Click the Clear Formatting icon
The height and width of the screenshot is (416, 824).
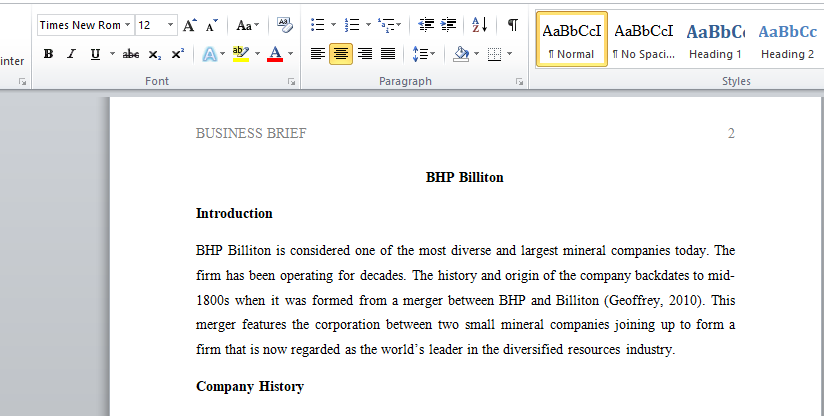[x=285, y=25]
